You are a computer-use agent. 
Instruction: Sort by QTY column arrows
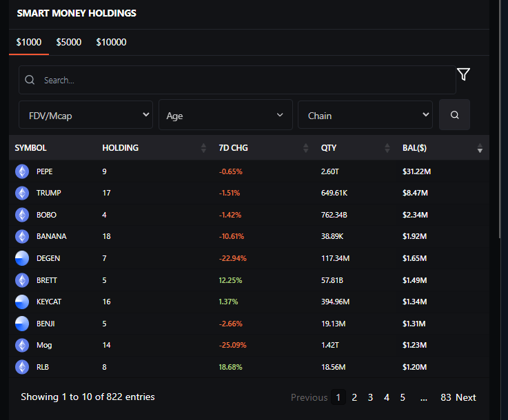click(x=387, y=148)
